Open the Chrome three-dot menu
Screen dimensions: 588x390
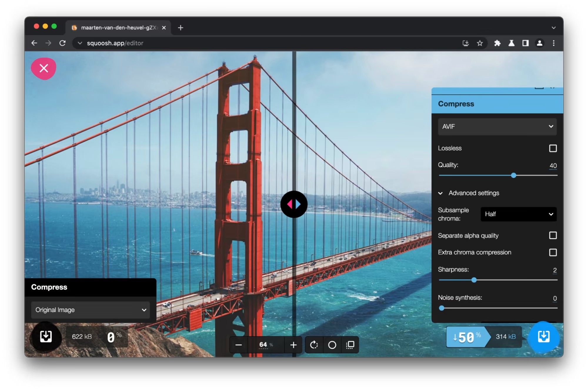(554, 43)
